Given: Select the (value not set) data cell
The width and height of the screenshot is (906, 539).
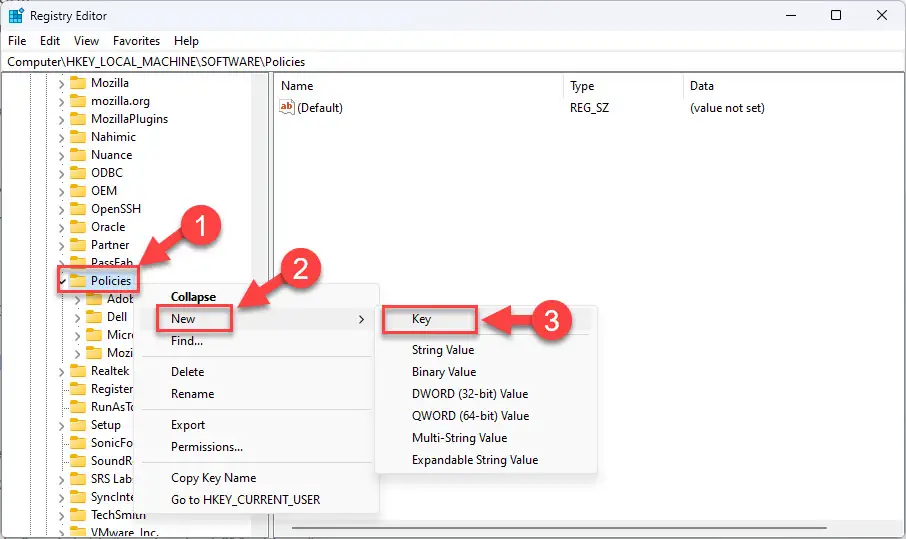Looking at the screenshot, I should pos(727,108).
